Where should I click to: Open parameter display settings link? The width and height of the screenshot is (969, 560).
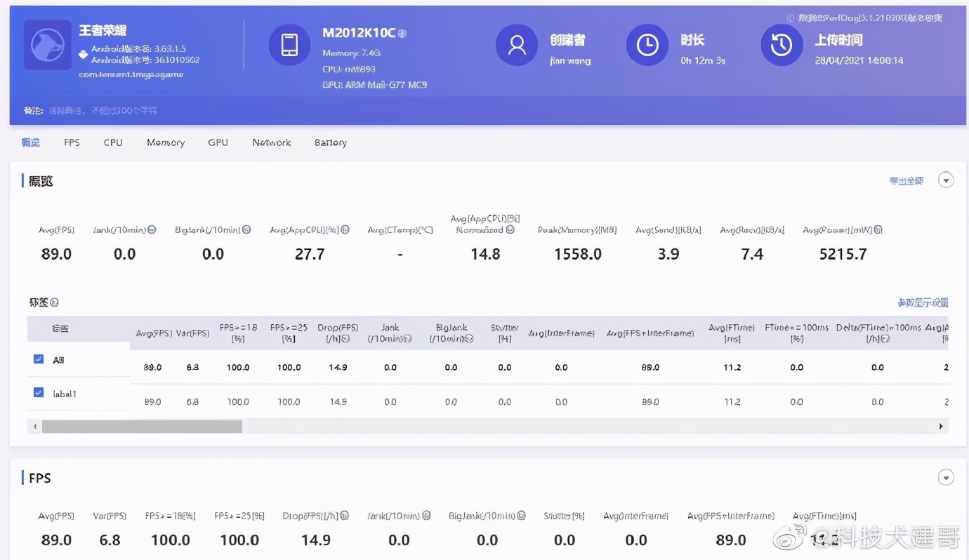pos(923,303)
